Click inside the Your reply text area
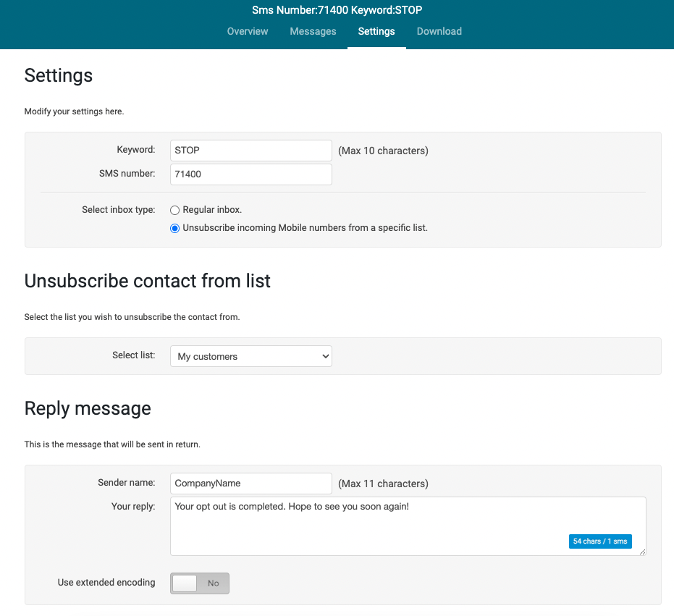The height and width of the screenshot is (616, 674). 408,526
